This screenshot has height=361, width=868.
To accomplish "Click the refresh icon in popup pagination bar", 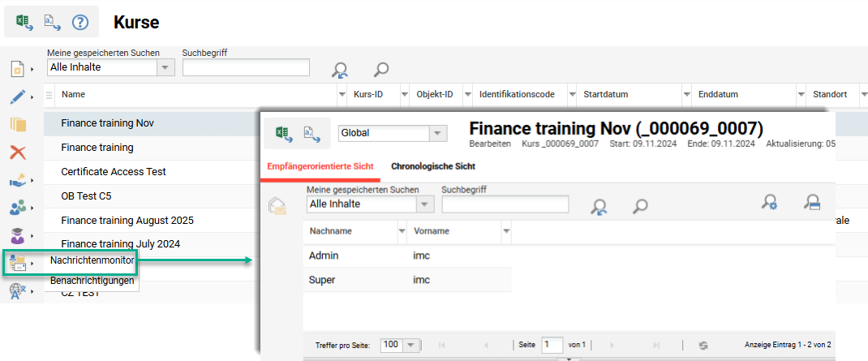I will click(703, 345).
